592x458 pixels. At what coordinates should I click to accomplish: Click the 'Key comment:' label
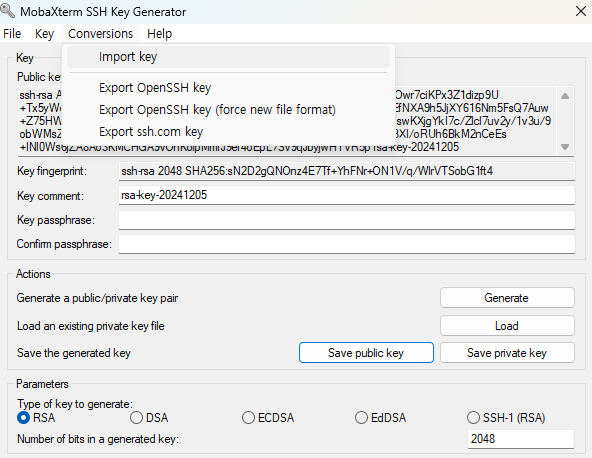[50, 196]
